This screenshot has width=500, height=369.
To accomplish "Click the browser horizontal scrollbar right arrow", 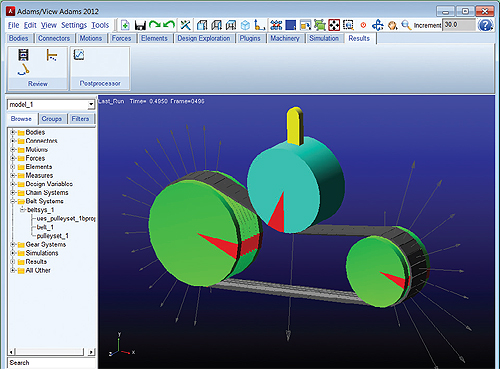I will (91, 352).
